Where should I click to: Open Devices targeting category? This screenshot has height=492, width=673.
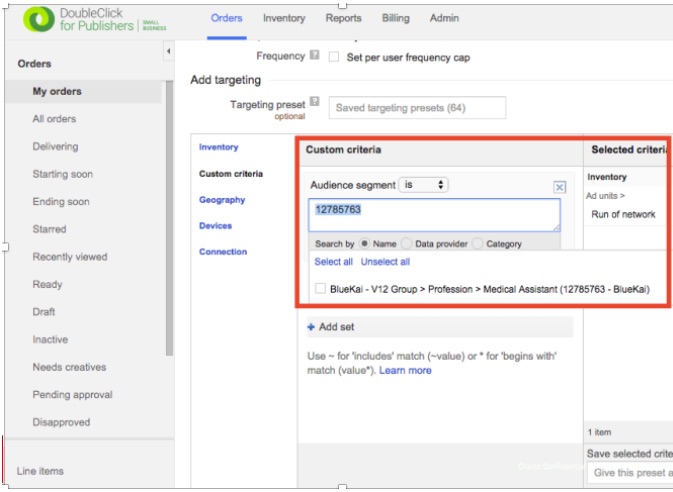click(215, 226)
